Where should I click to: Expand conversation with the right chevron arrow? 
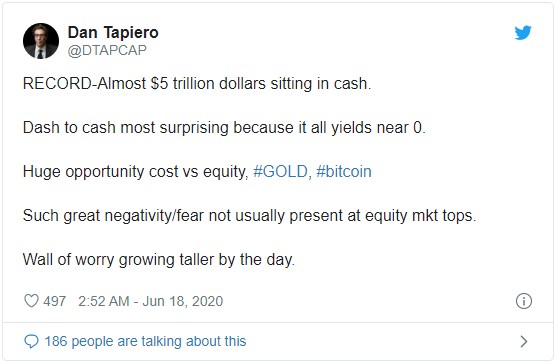pos(524,341)
